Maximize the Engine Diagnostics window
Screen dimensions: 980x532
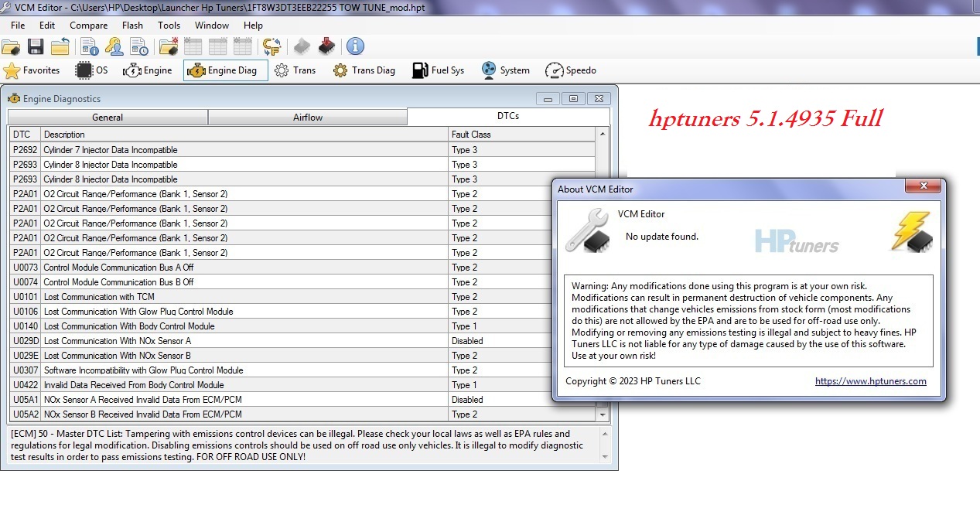pyautogui.click(x=573, y=99)
